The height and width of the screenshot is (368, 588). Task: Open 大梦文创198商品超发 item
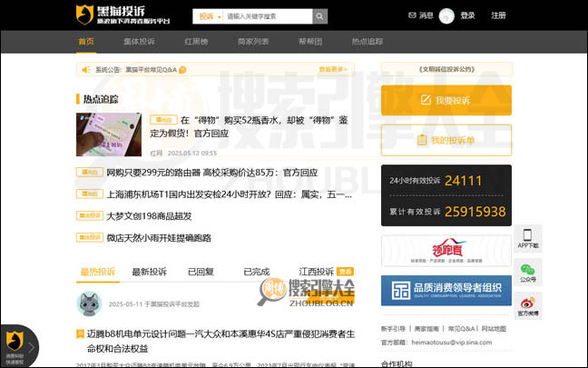149,216
